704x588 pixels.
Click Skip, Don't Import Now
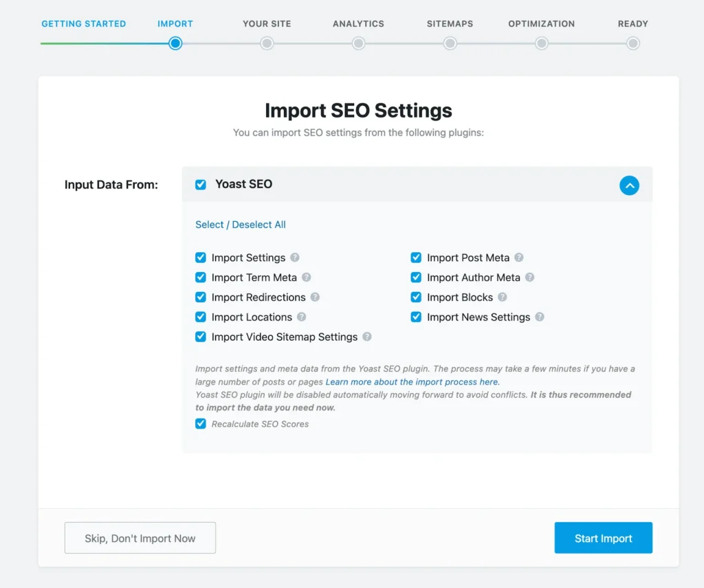pos(140,538)
